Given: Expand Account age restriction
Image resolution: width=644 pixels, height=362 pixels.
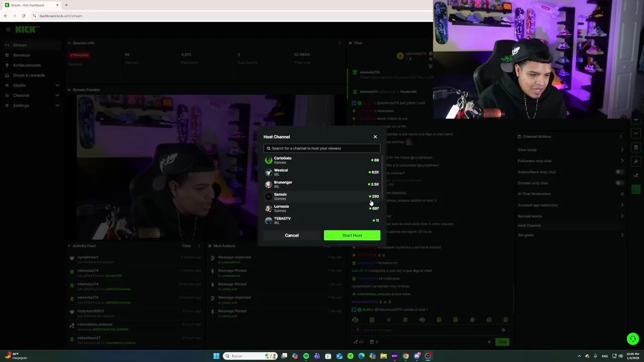Looking at the screenshot, I should click(622, 205).
